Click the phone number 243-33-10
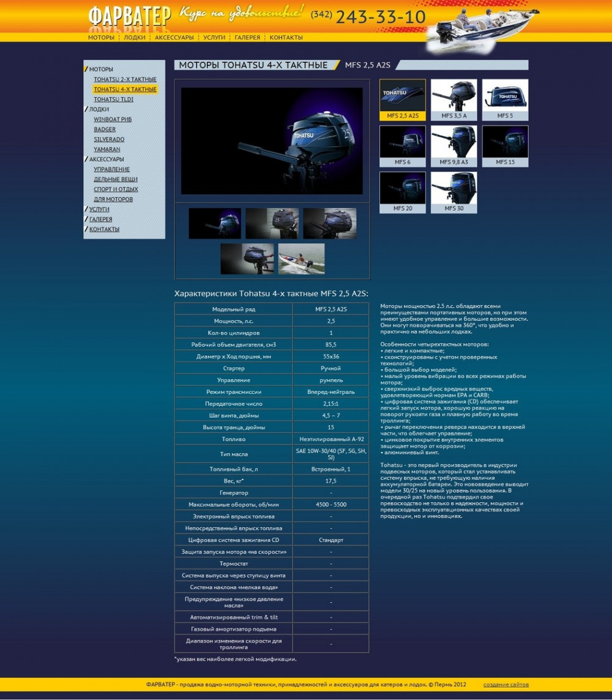Image resolution: width=612 pixels, height=700 pixels. [x=381, y=17]
